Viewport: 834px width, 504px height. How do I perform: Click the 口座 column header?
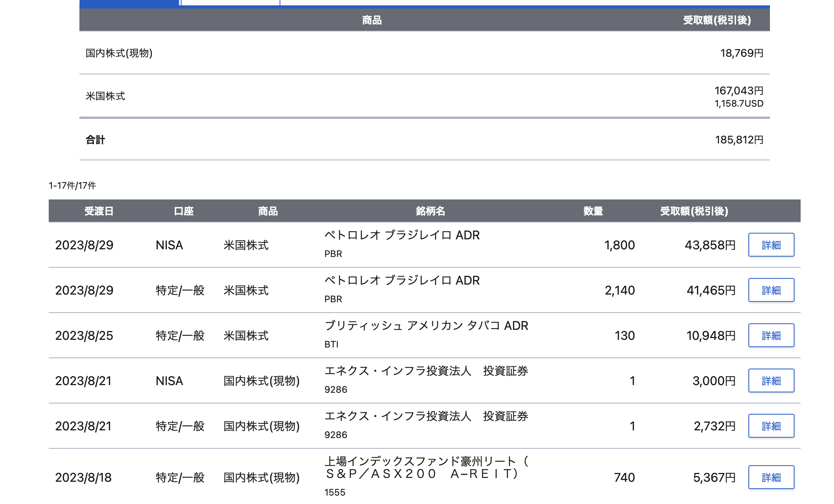184,211
